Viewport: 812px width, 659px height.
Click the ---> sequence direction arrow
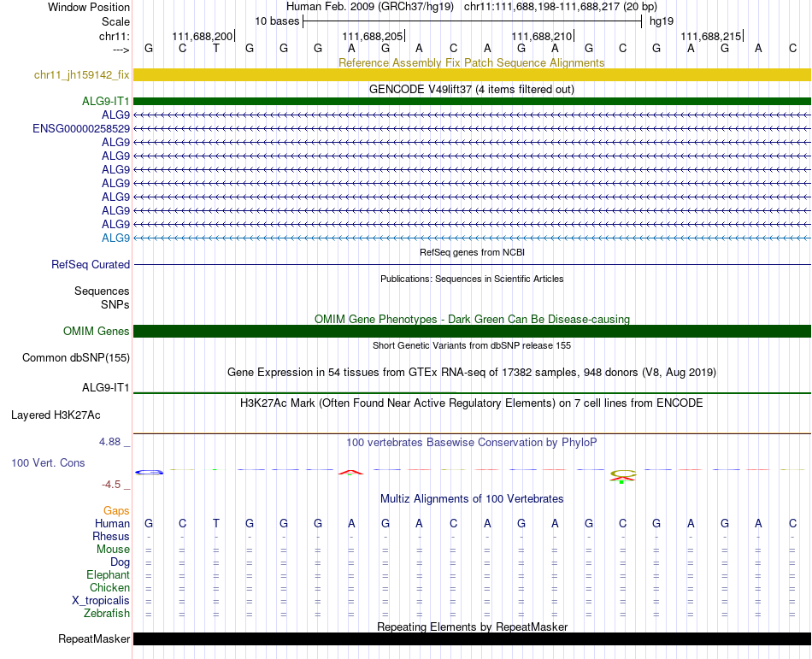tap(121, 50)
